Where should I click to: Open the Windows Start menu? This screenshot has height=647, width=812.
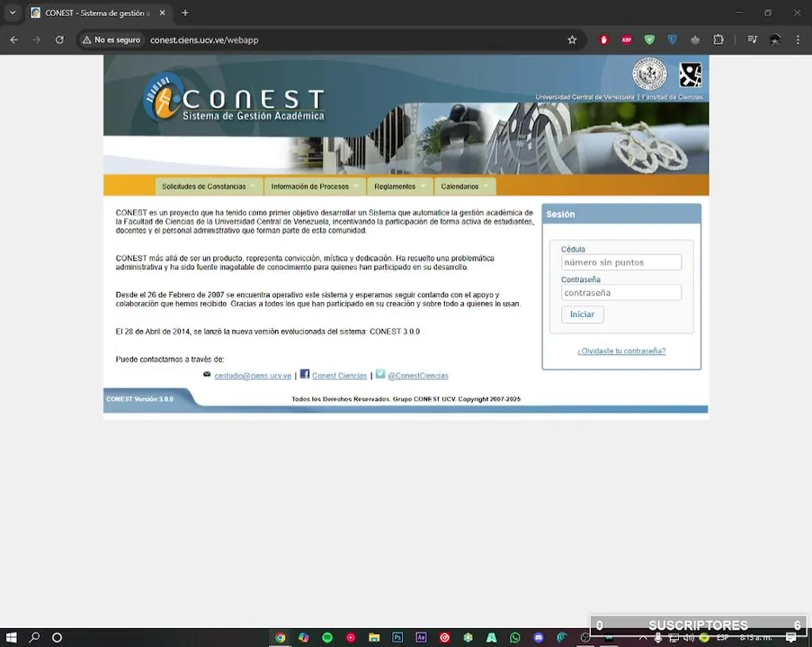coord(12,638)
